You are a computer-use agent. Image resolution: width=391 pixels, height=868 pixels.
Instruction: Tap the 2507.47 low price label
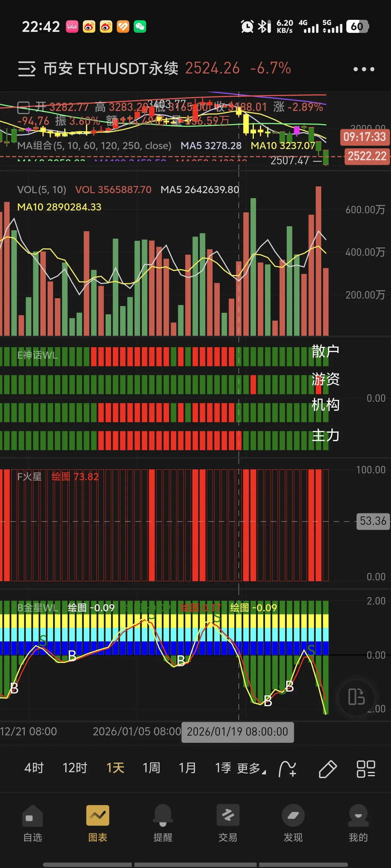(290, 161)
